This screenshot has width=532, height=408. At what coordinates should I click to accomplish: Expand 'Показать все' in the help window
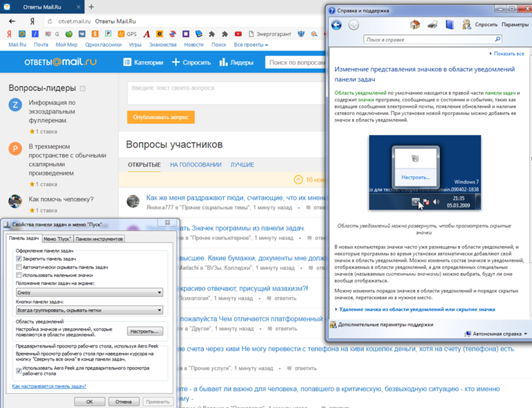click(507, 54)
